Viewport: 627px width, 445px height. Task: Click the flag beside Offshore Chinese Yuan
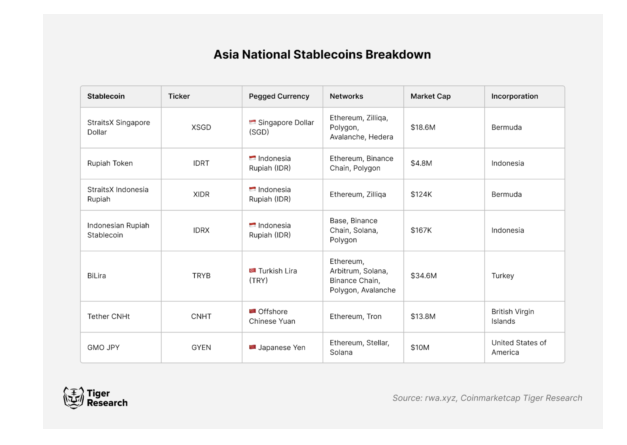pyautogui.click(x=253, y=311)
